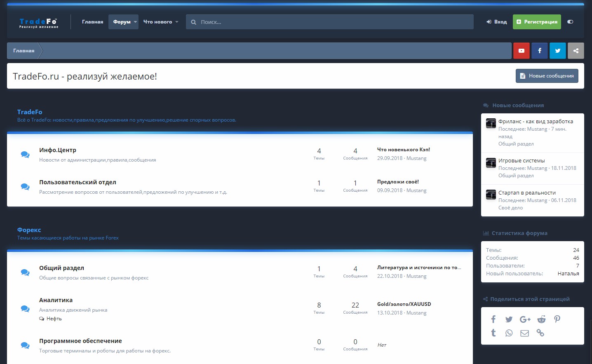Click the Вход login link
The width and height of the screenshot is (592, 364).
click(497, 22)
